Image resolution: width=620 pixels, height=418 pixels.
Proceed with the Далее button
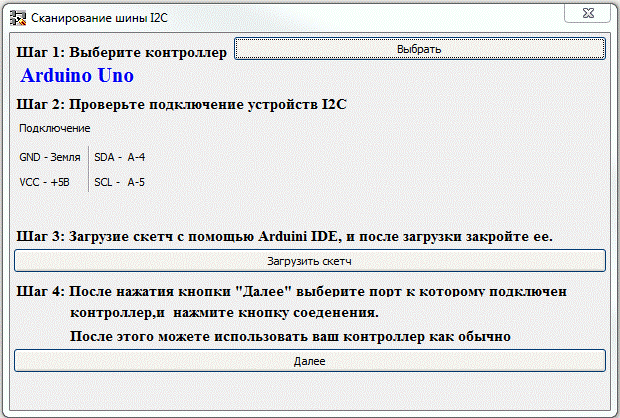click(x=310, y=361)
